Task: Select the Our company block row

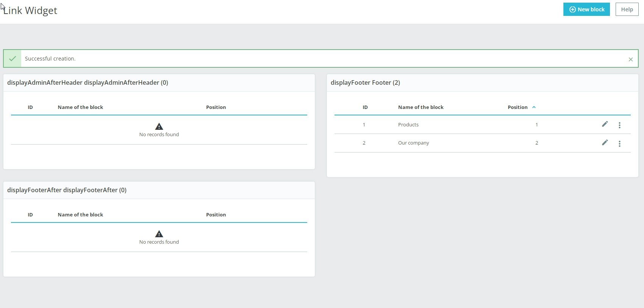Action: point(413,143)
